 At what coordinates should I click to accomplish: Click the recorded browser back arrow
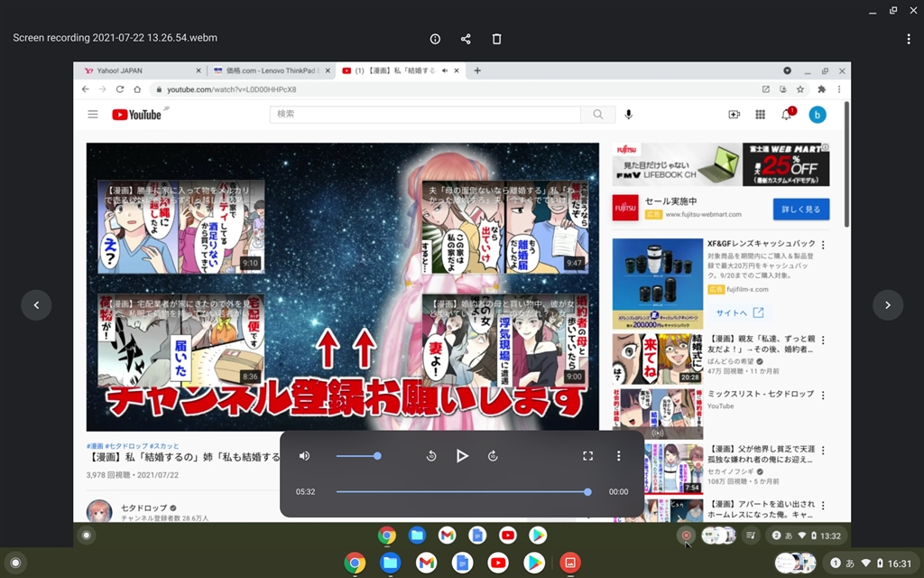click(86, 89)
